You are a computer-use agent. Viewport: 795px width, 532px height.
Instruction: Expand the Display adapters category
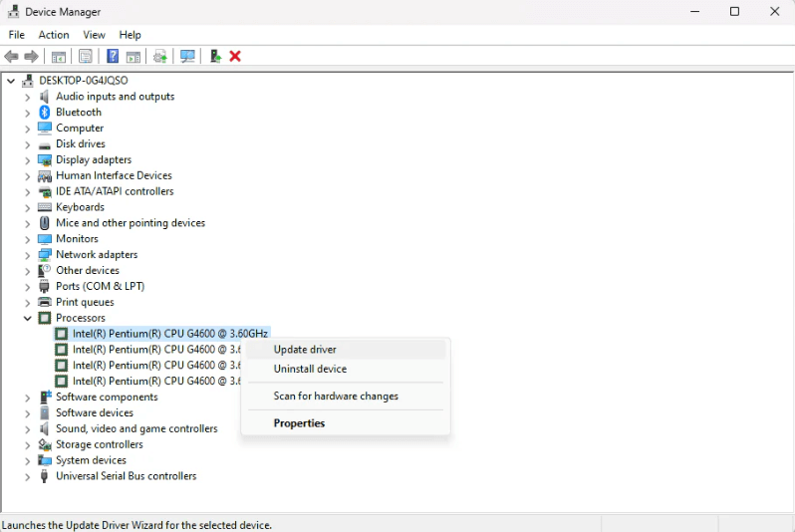(x=27, y=160)
